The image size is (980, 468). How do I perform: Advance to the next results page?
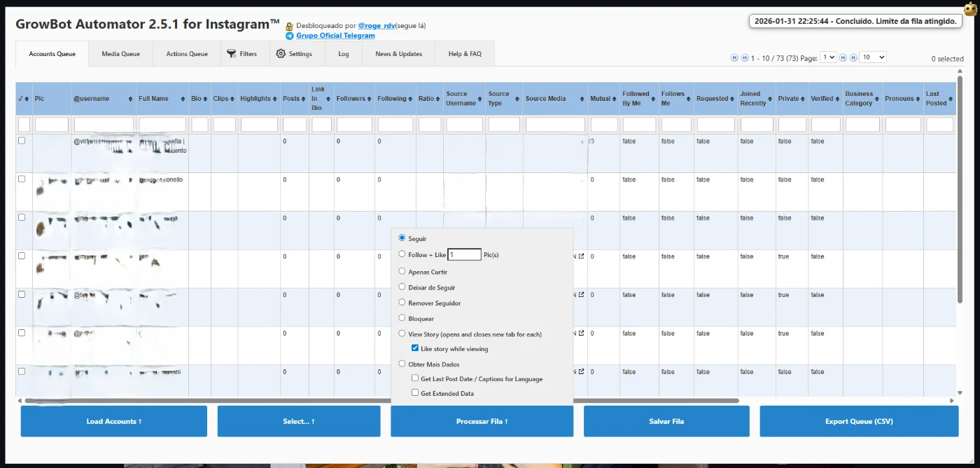pyautogui.click(x=843, y=57)
